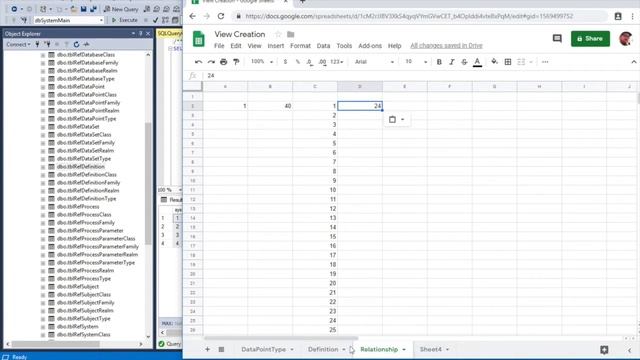Select column F header

tap(450, 87)
